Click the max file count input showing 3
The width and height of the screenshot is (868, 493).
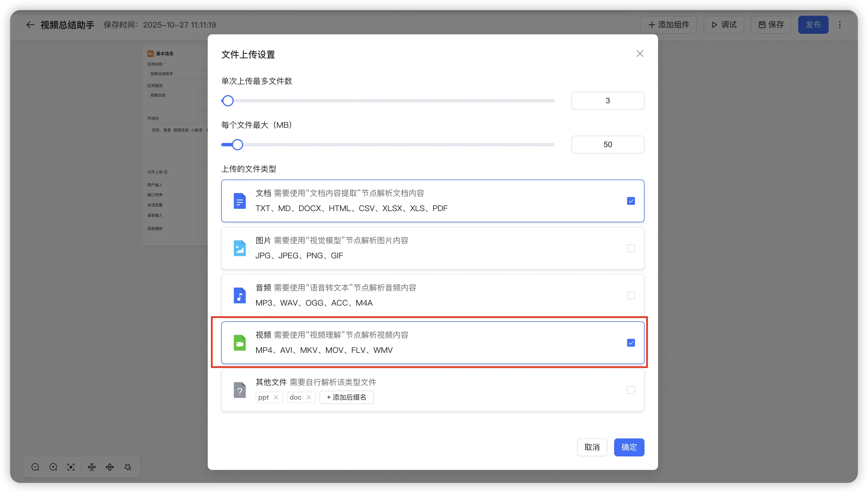[x=607, y=100]
